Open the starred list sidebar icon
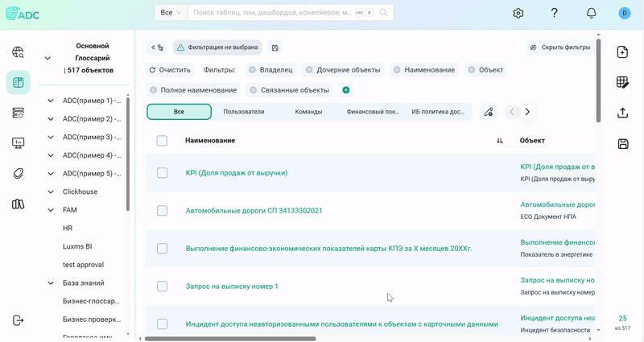The height and width of the screenshot is (342, 644). 18,113
